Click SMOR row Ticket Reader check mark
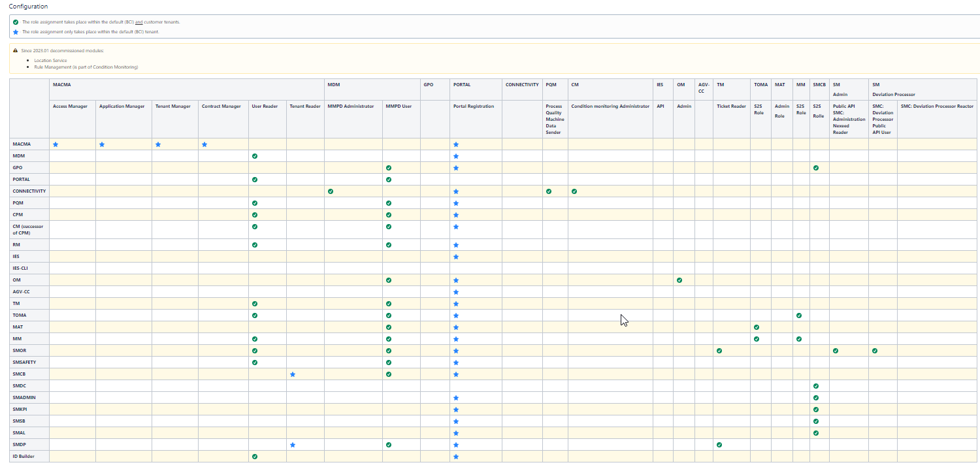The height and width of the screenshot is (469, 980). [x=719, y=351]
